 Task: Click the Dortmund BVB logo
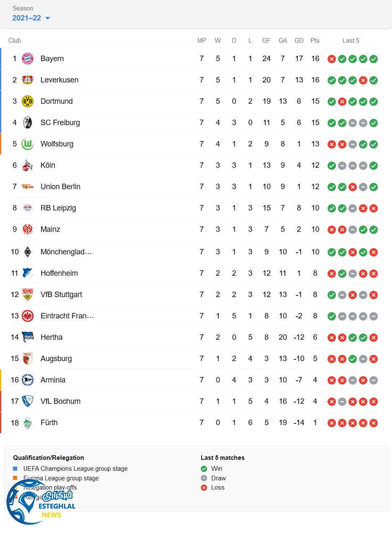(28, 101)
